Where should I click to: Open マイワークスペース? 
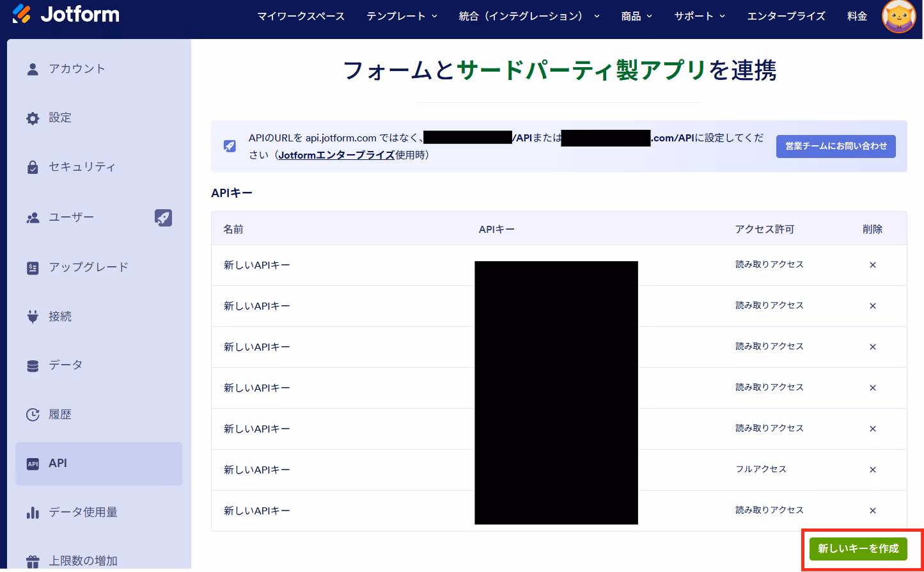point(301,16)
